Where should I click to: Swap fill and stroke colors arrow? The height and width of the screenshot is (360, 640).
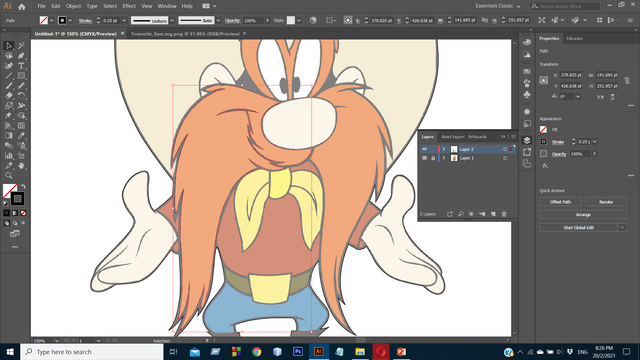pos(23,186)
